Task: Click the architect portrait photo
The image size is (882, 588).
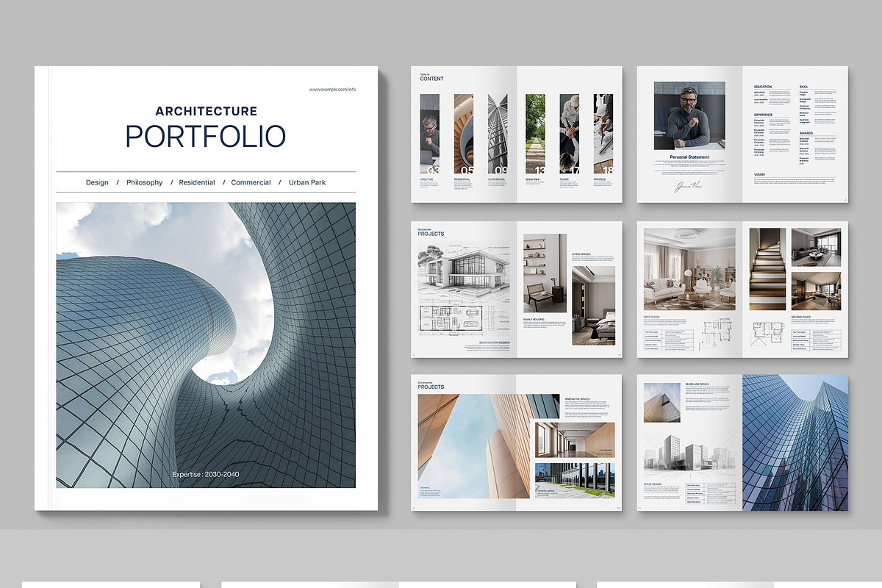Action: (689, 115)
